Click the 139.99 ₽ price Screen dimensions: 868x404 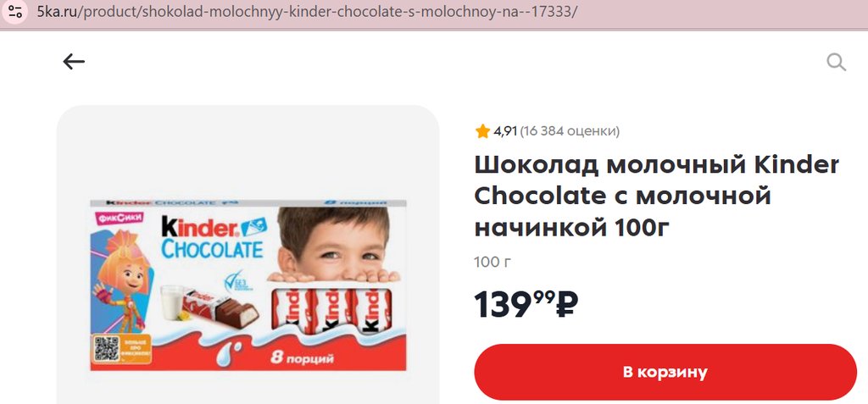(x=526, y=305)
